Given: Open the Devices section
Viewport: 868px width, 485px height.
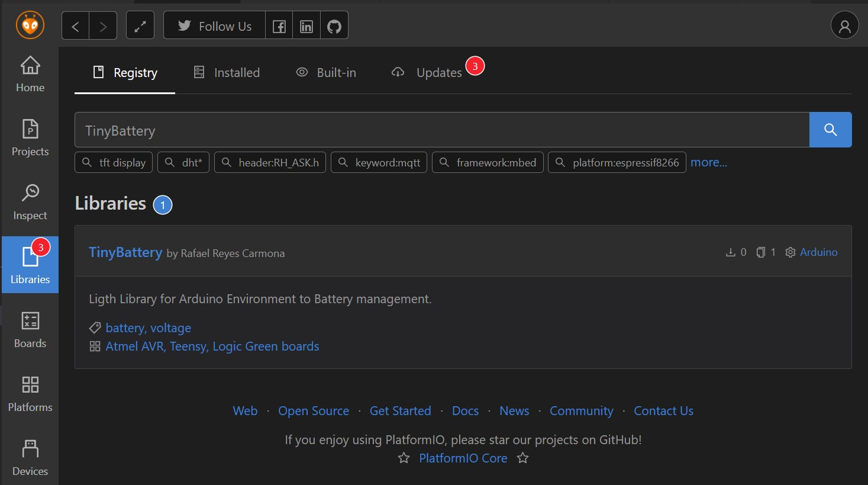Looking at the screenshot, I should 30,458.
